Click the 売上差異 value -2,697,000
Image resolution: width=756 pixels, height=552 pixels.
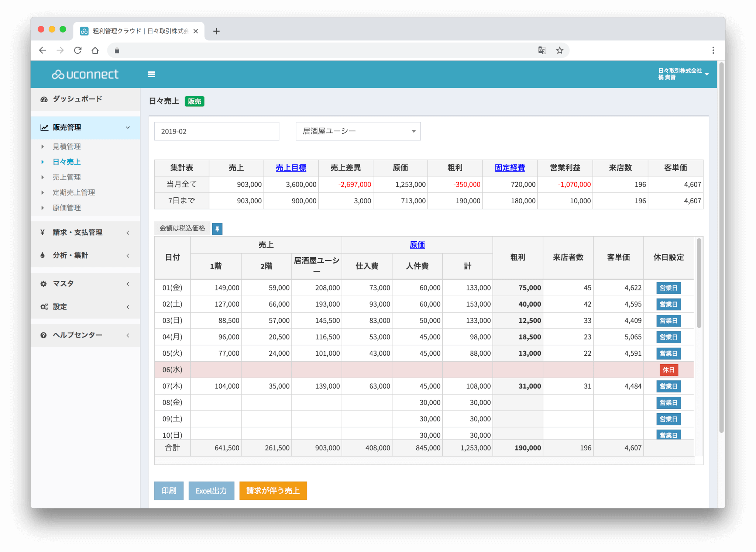(354, 184)
